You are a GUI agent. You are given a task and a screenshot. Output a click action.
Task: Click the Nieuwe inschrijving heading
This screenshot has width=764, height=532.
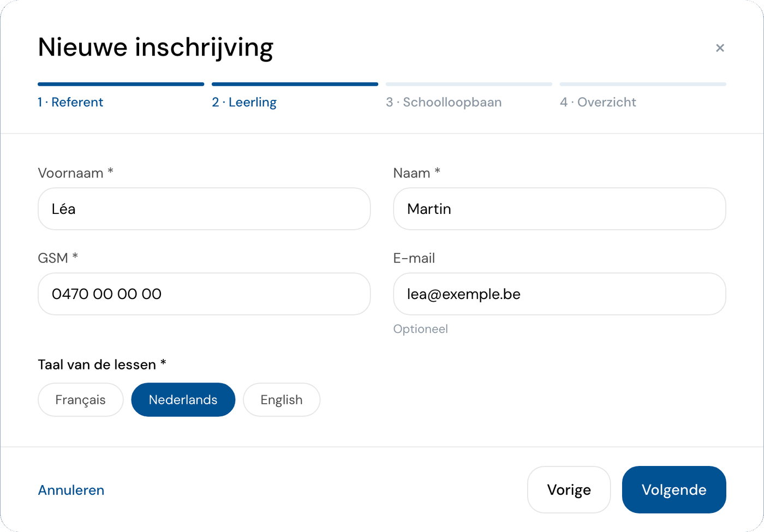[156, 48]
